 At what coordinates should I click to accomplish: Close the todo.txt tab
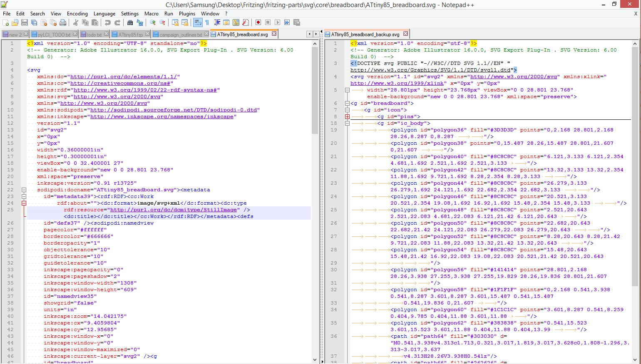[x=106, y=34]
